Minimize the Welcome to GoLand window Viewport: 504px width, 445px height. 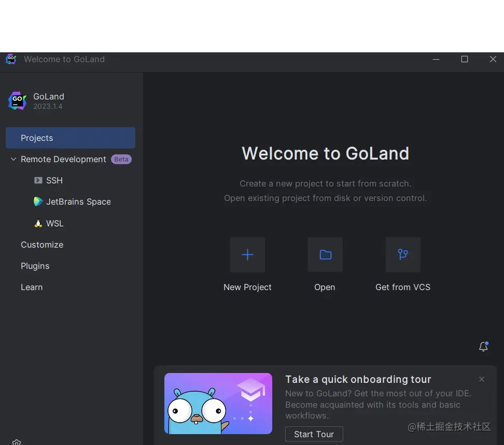tap(436, 59)
